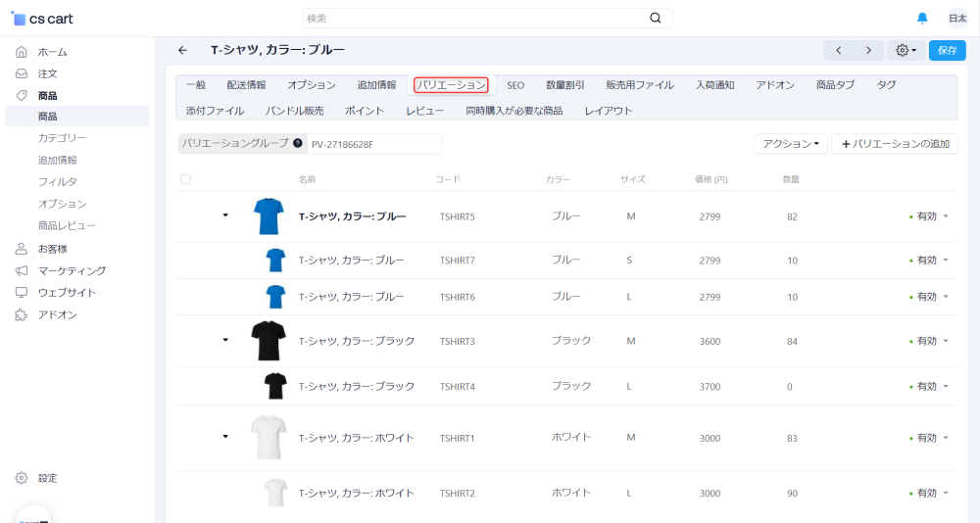This screenshot has height=523, width=980.
Task: Switch to the タグ tab
Action: [x=886, y=85]
